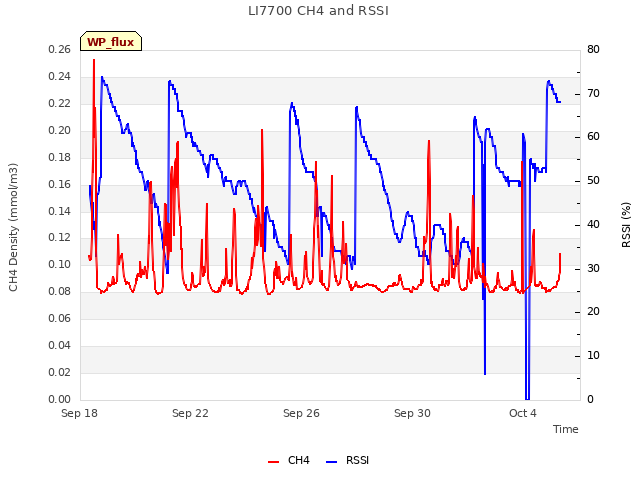Viewport: 640px width, 480px height.
Task: Select the chart title 'LI7700 CH4 and RSSI'
Action: pos(318,11)
